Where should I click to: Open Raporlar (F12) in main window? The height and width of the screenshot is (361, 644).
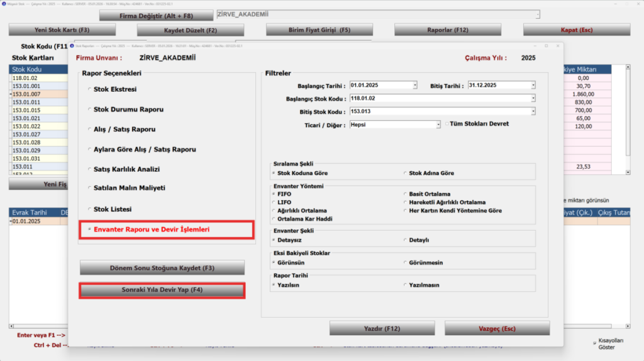coord(448,30)
